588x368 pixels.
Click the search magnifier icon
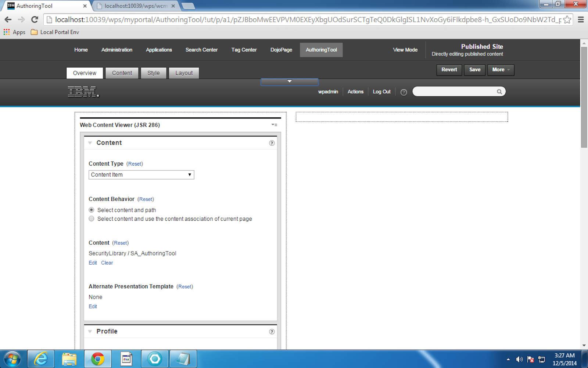coord(499,92)
